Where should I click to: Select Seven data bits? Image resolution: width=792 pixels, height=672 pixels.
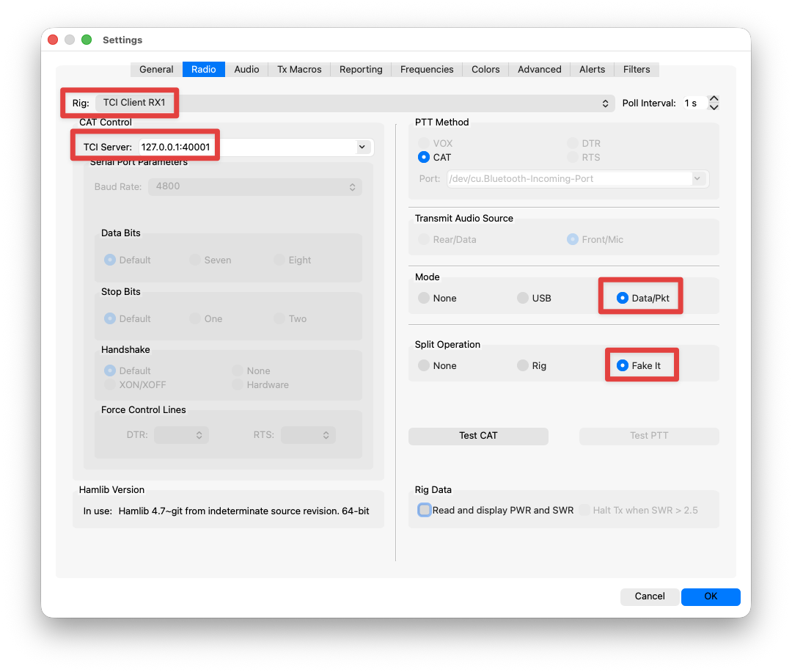210,260
